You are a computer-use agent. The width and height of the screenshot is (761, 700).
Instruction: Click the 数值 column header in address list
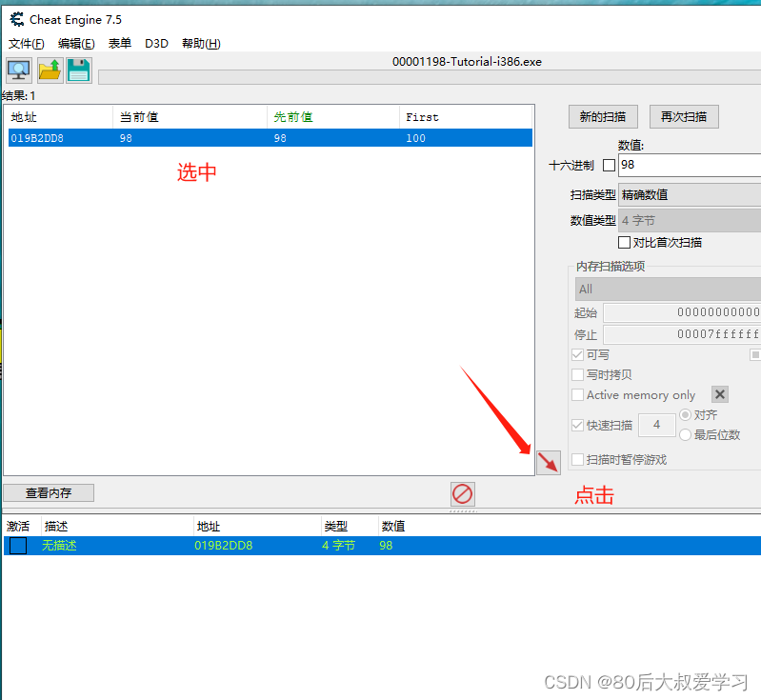(x=393, y=527)
